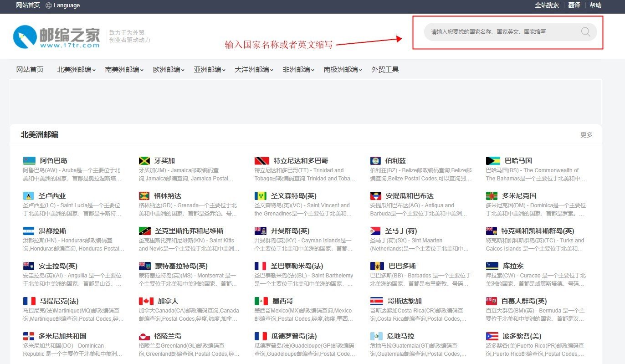The image size is (625, 364).
Task: Click the search magnifier icon
Action: (585, 32)
